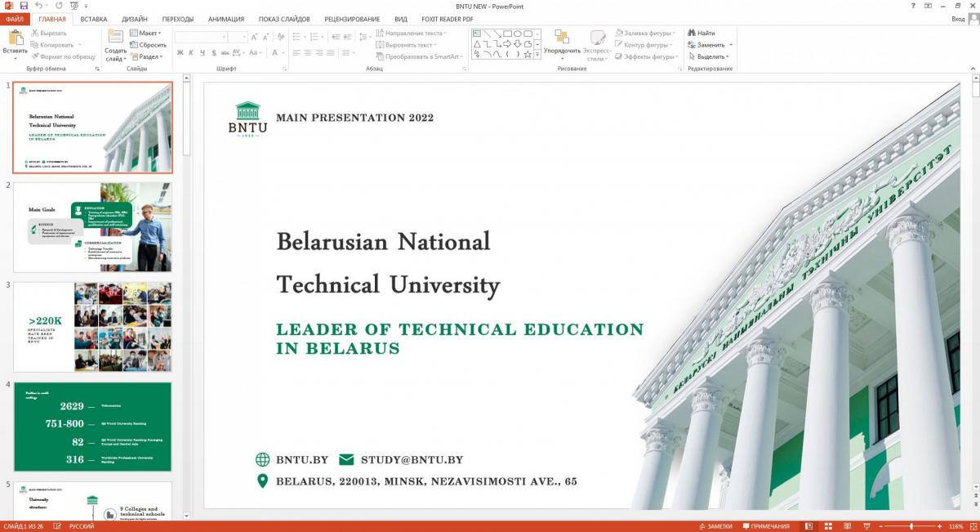Undo the last action in Quick Access toolbar

coord(39,6)
